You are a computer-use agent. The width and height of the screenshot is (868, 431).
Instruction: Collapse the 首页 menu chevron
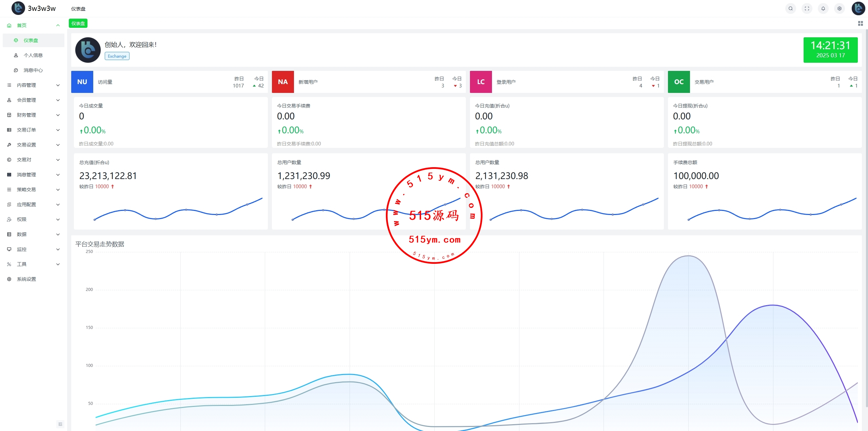[x=58, y=25]
